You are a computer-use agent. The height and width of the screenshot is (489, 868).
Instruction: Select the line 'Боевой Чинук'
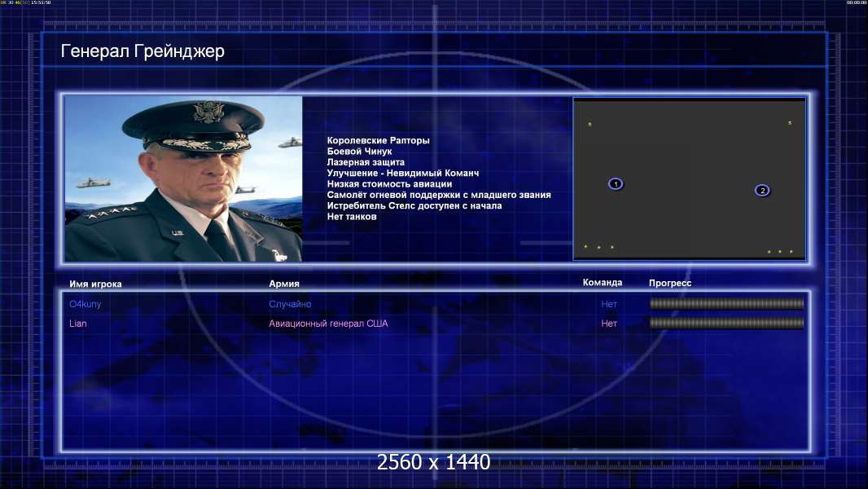pos(359,152)
